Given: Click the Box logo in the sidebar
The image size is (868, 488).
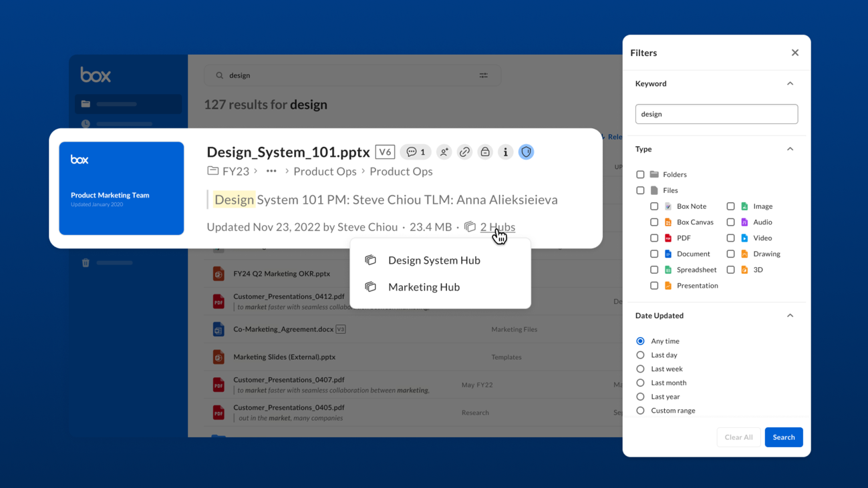Looking at the screenshot, I should (96, 75).
